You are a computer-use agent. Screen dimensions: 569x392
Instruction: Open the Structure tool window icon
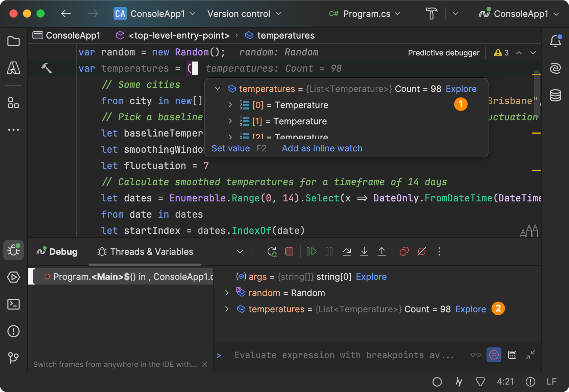point(14,103)
